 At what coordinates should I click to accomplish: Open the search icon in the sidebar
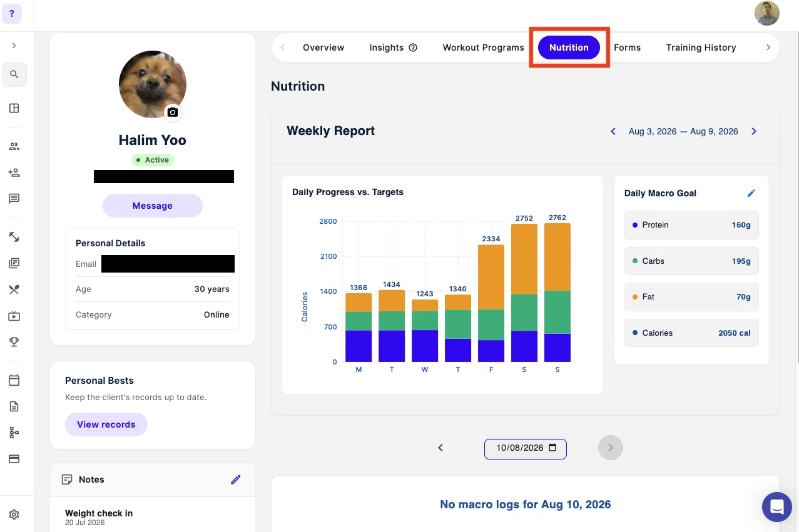point(14,74)
